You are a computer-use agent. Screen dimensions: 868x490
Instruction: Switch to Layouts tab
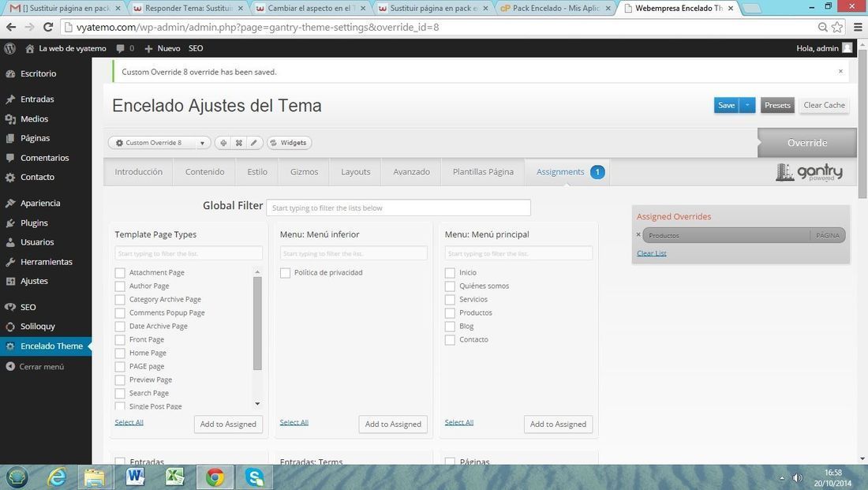coord(355,172)
